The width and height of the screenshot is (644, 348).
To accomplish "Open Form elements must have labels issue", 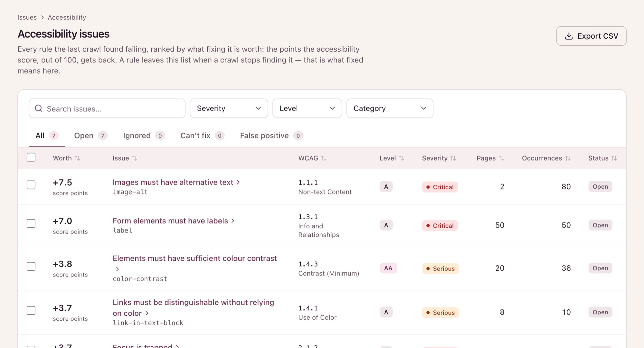I will point(170,221).
